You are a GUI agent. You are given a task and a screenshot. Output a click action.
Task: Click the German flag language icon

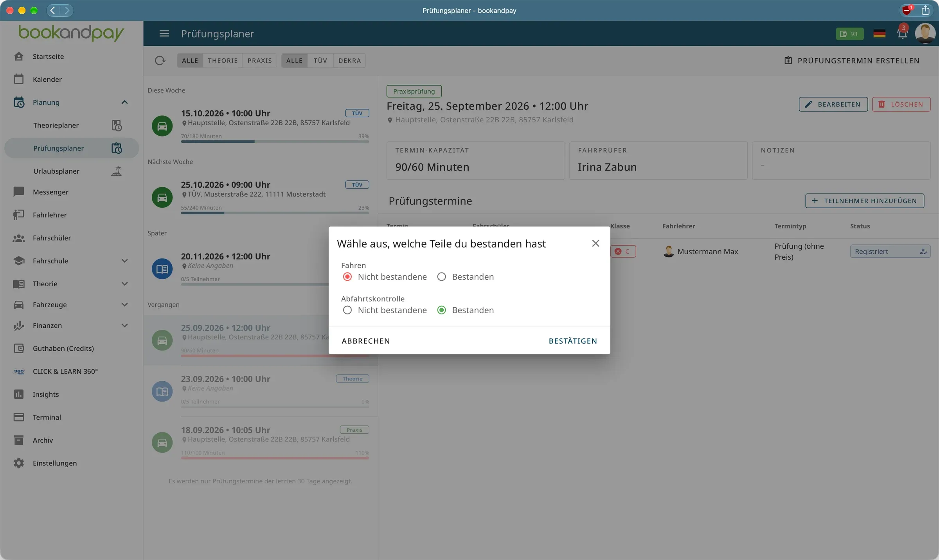pos(879,34)
